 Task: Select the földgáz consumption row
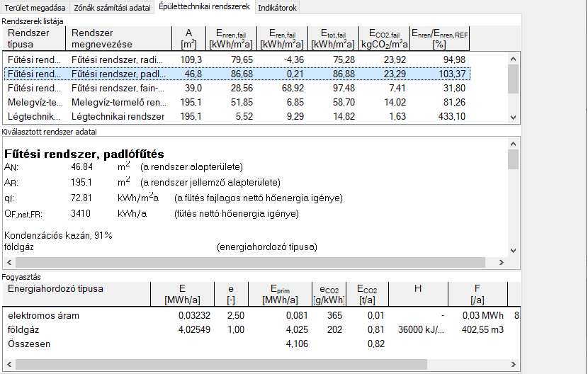[x=261, y=330]
